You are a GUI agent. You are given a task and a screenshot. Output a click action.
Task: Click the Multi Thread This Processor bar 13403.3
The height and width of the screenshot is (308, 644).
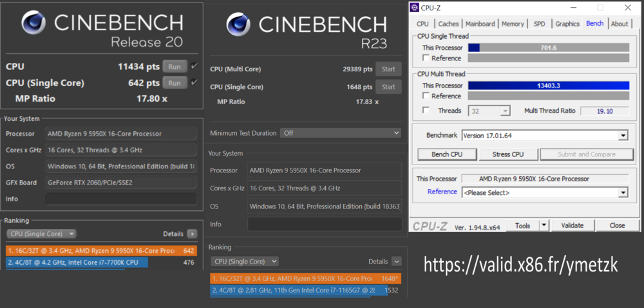click(x=548, y=86)
